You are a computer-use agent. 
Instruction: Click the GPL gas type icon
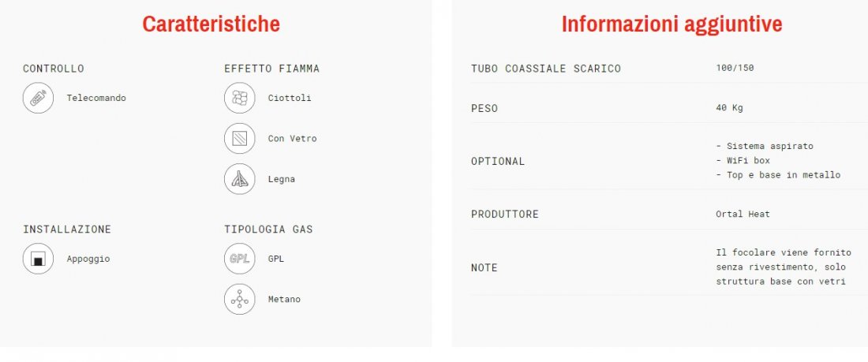pos(239,259)
